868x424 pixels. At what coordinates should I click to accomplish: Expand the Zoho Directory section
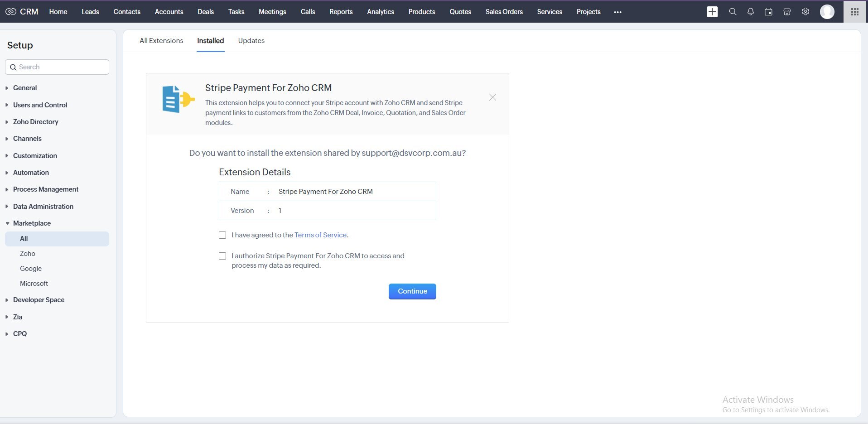(x=35, y=122)
